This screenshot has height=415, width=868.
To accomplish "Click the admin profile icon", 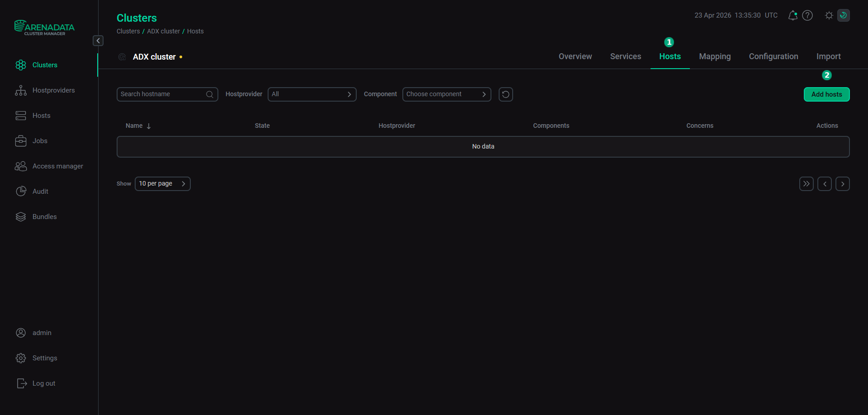I will coord(21,333).
